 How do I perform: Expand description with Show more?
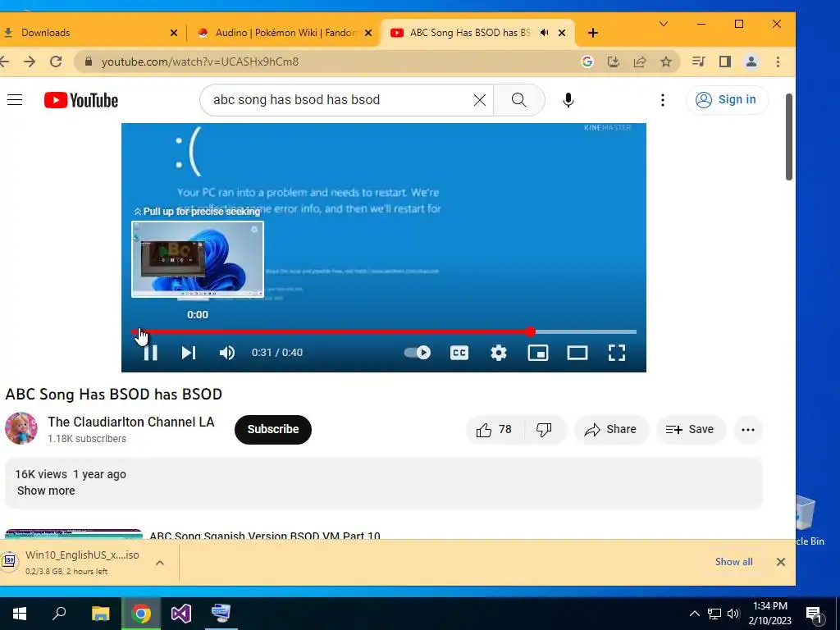[46, 491]
